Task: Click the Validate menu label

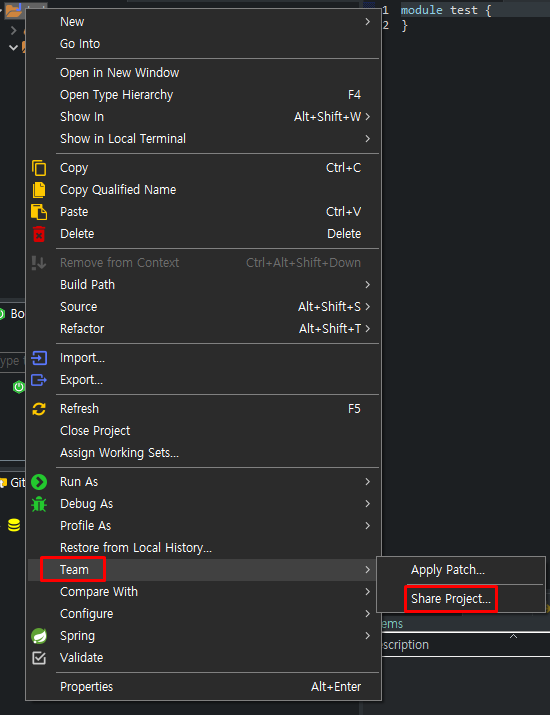Action: point(82,658)
